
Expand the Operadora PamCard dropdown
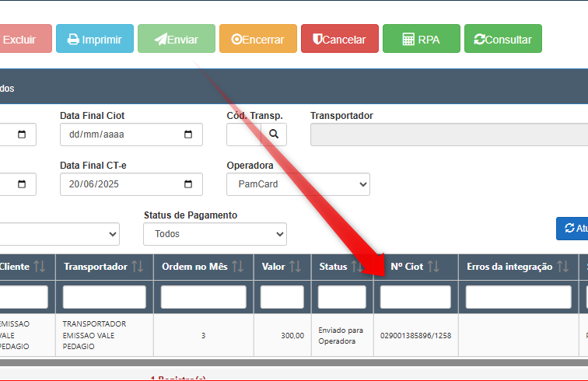298,184
